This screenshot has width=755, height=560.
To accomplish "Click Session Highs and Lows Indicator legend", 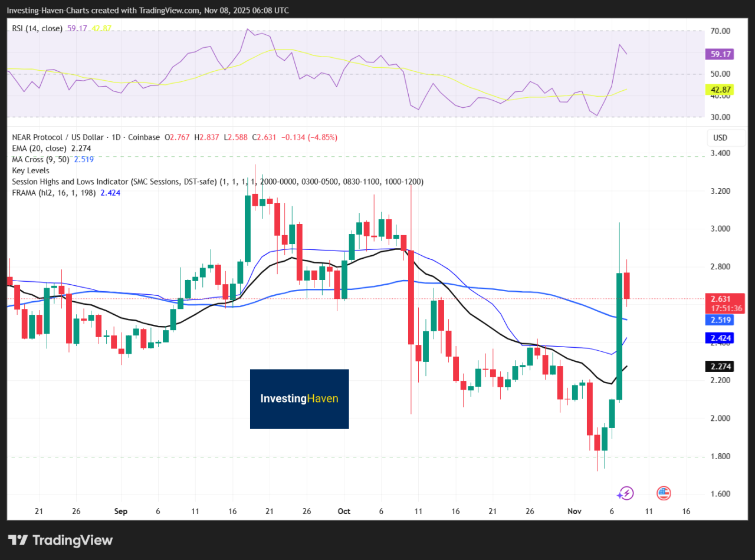I will click(112, 182).
